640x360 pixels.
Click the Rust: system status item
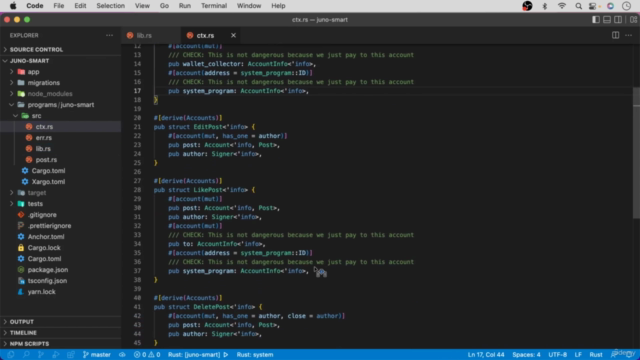(255, 355)
